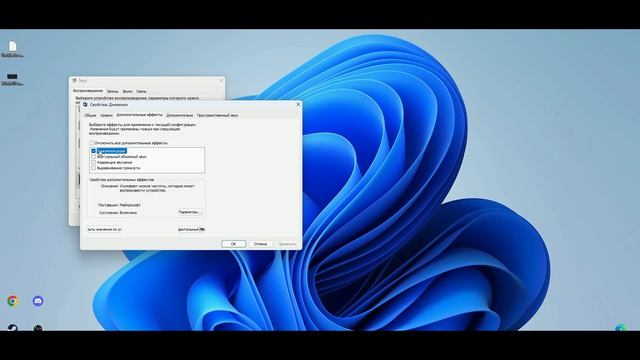
Task: Click the restore default values button
Action: tap(104, 229)
